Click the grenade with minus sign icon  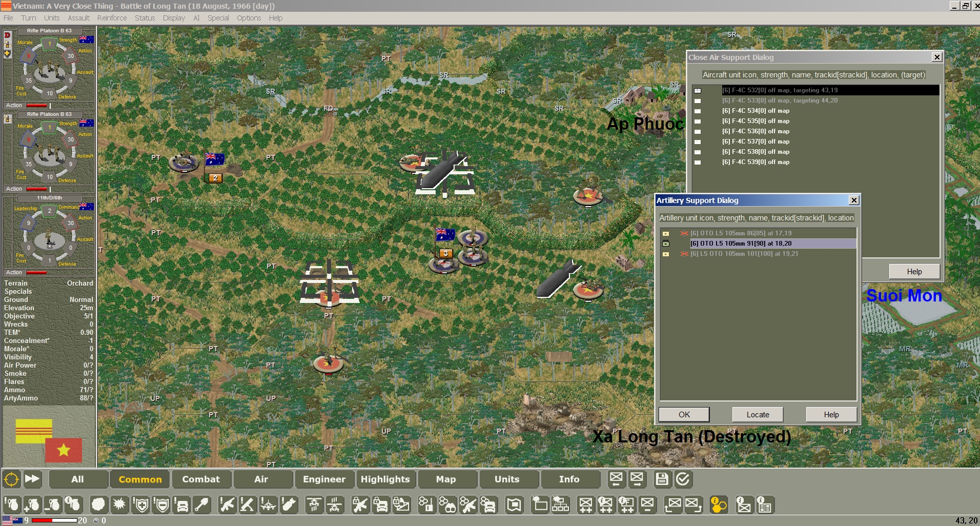[x=52, y=505]
